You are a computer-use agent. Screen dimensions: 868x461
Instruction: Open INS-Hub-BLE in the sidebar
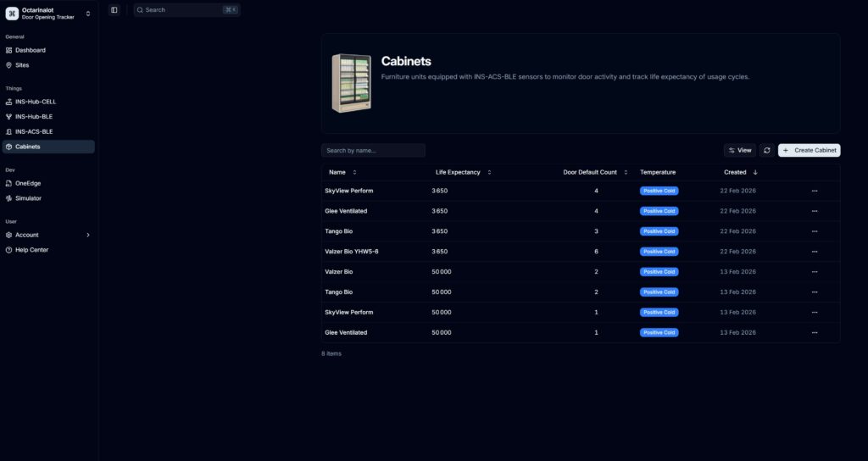34,117
